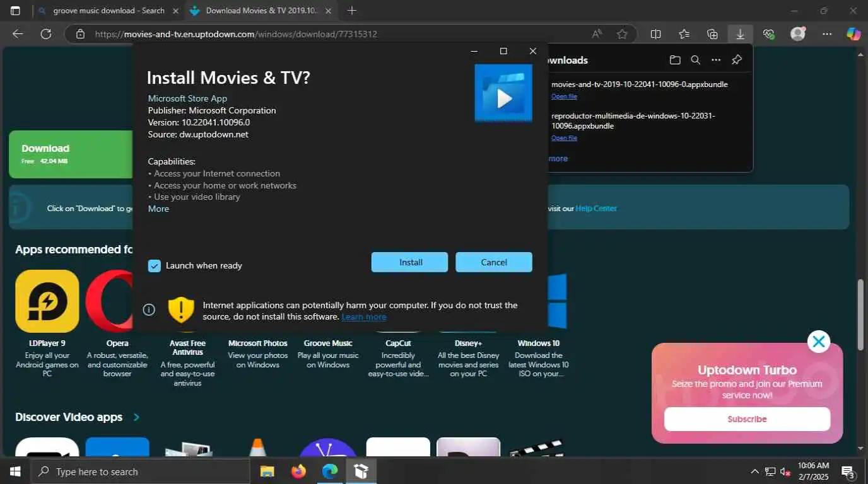Open the profile avatar menu

point(798,34)
